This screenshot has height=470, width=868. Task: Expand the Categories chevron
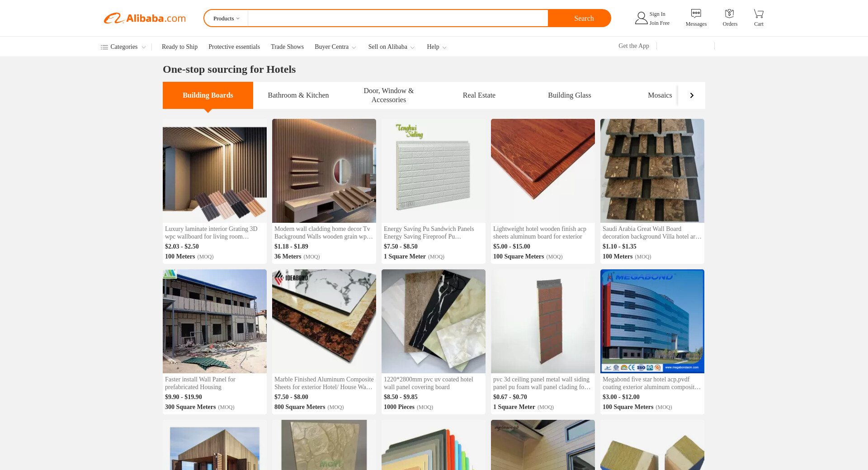click(x=144, y=47)
